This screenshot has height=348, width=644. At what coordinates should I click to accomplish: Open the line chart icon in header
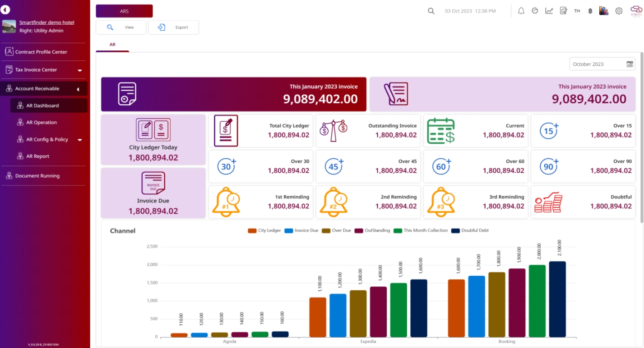tap(549, 11)
